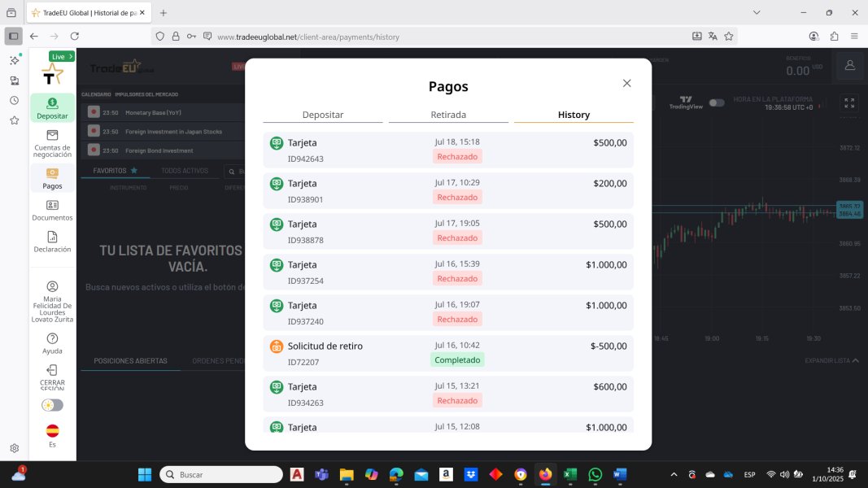Switch to the Depositar tab

323,115
